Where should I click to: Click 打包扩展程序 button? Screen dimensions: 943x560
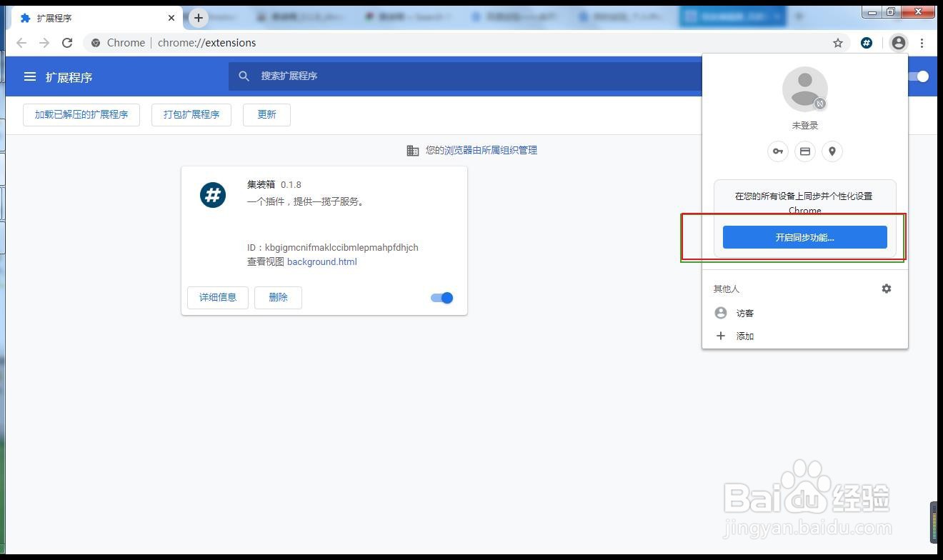(191, 114)
